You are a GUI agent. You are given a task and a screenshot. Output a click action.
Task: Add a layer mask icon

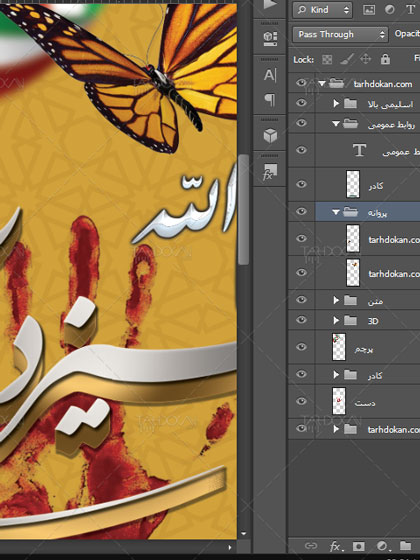pos(359,546)
